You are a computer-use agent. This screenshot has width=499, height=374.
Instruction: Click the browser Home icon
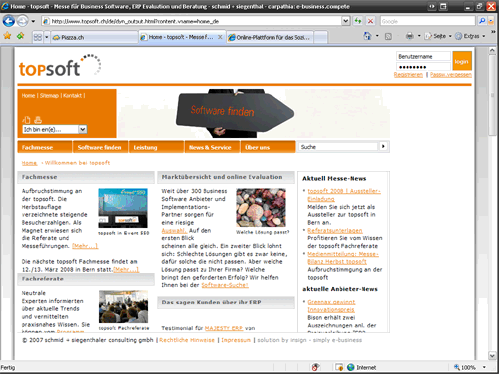tap(367, 36)
